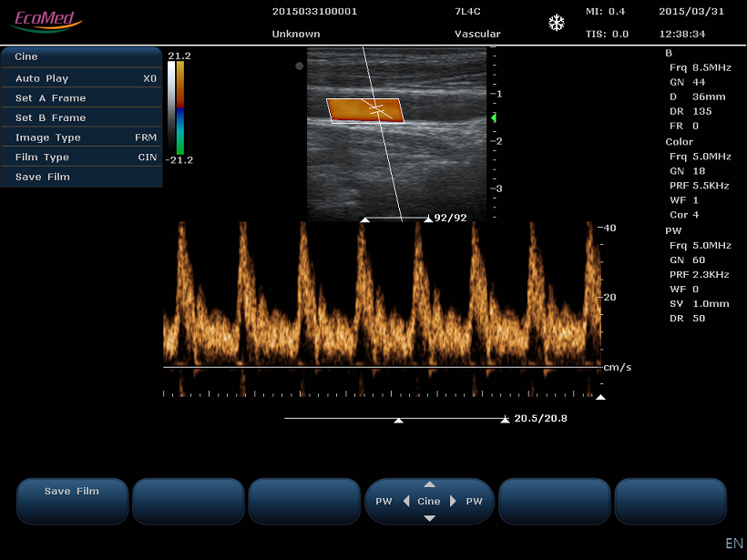Select Set B Frame menu item
The image size is (747, 560).
pyautogui.click(x=82, y=117)
